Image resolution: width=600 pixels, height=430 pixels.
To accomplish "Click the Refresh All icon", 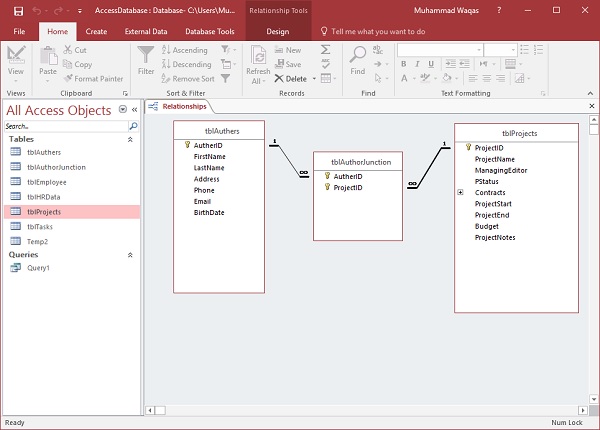I will (x=258, y=56).
